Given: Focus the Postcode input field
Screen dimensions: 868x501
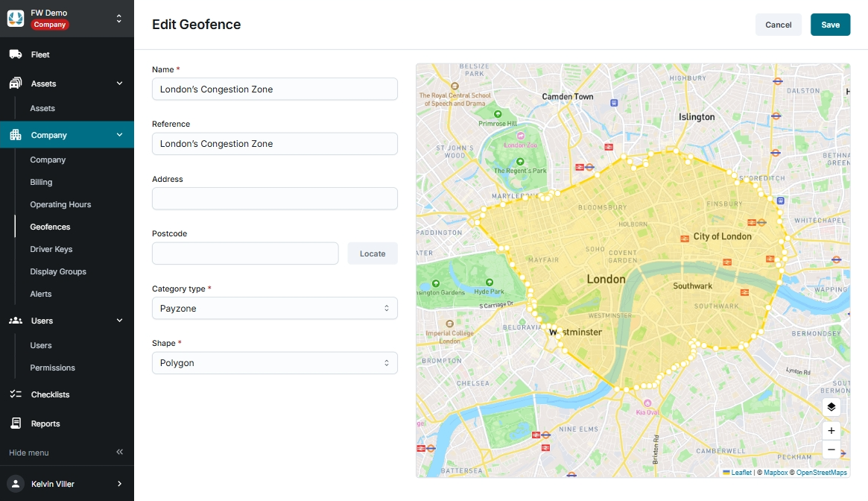Looking at the screenshot, I should 245,253.
